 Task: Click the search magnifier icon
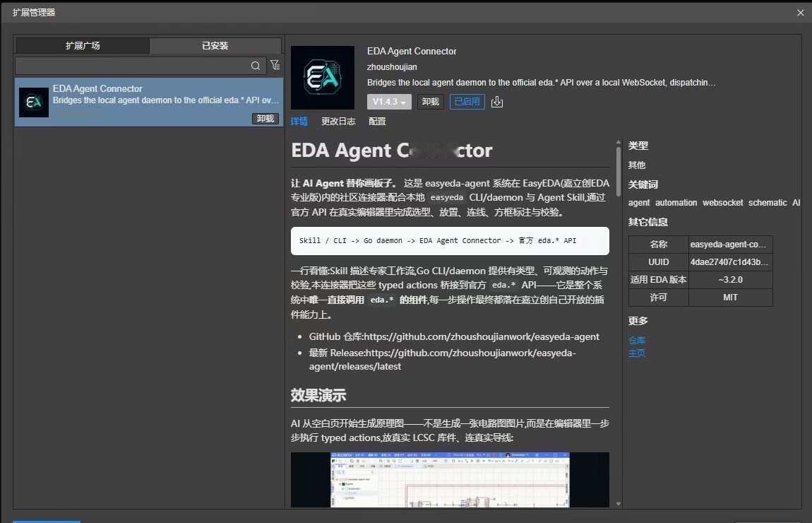[256, 66]
